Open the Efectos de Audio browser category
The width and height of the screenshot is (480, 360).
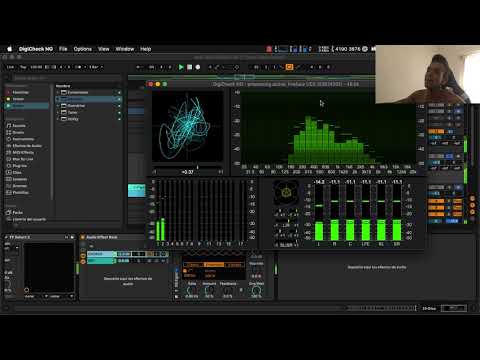pos(24,146)
